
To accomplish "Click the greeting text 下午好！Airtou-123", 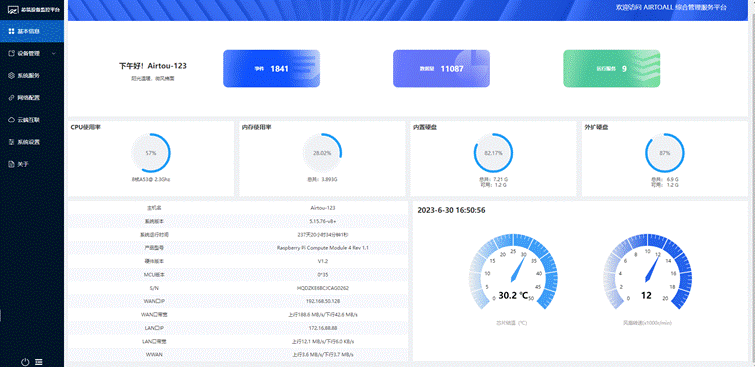I will 153,66.
